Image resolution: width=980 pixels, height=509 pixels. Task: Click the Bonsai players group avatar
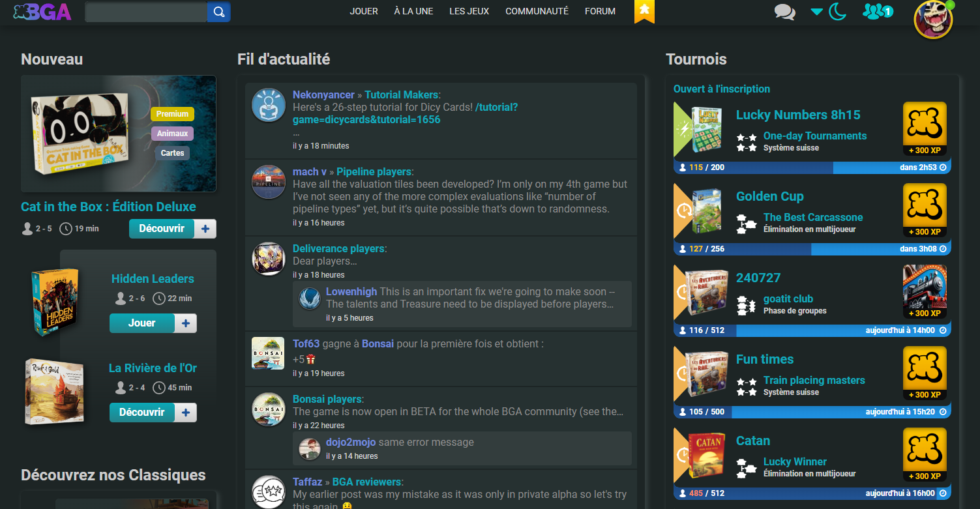click(x=269, y=409)
